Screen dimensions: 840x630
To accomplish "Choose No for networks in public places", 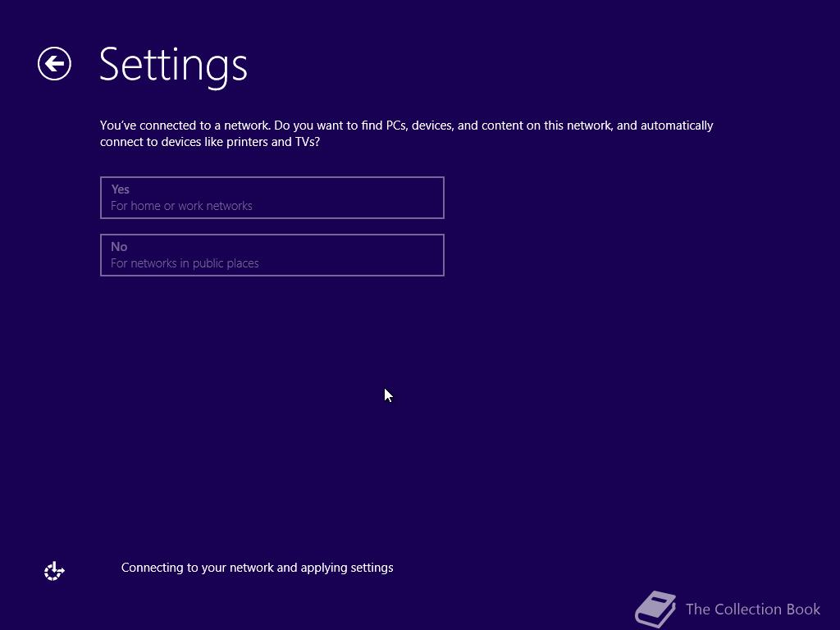I will tap(272, 255).
